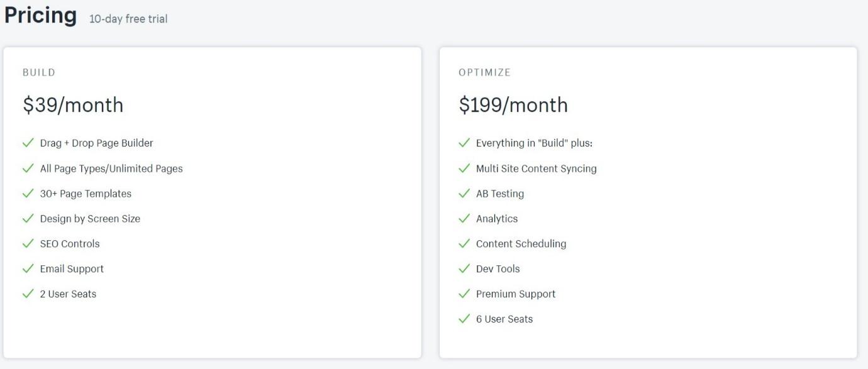Click the Design by Screen Size feature

click(x=90, y=219)
